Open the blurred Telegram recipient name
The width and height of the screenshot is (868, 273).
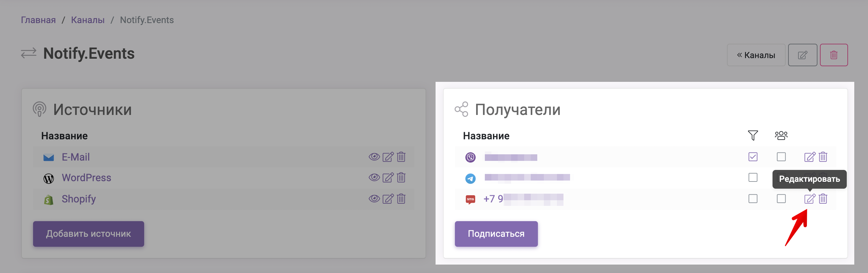click(x=527, y=178)
